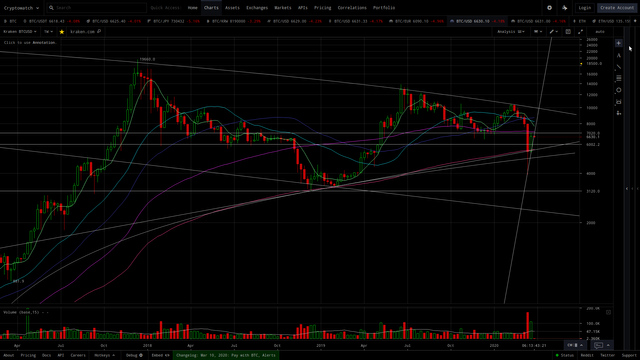Select the circle drawing tool
Image resolution: width=640 pixels, height=360 pixels.
619,90
